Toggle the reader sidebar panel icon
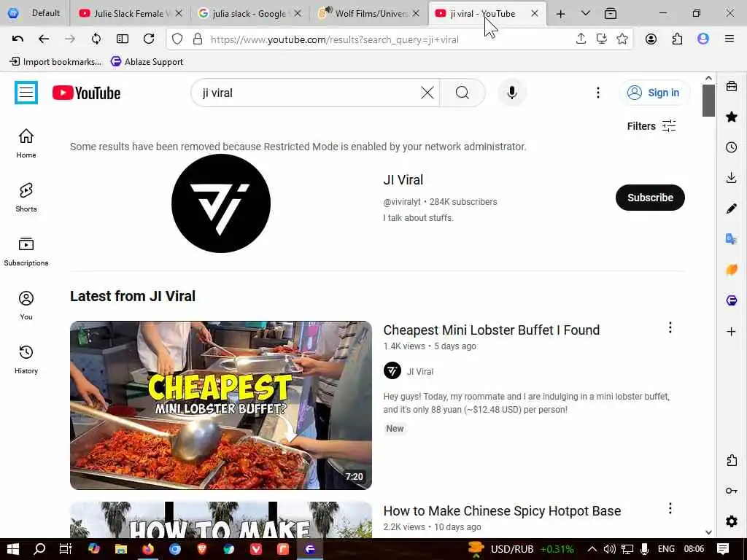The width and height of the screenshot is (747, 560). 123,39
